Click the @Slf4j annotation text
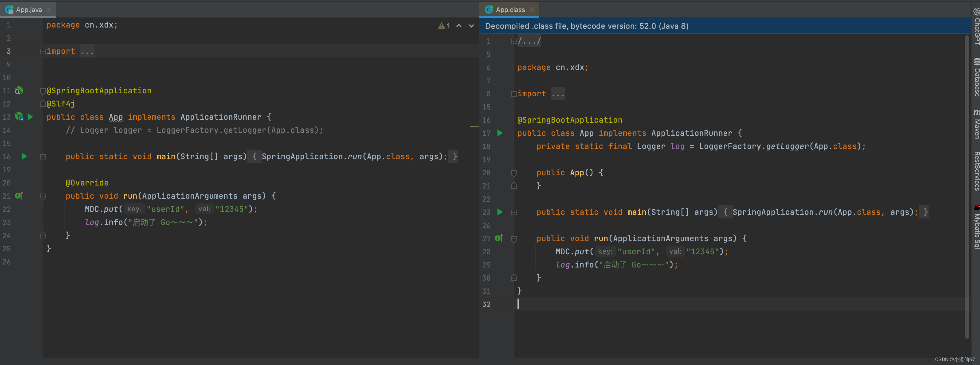The image size is (980, 365). click(60, 104)
